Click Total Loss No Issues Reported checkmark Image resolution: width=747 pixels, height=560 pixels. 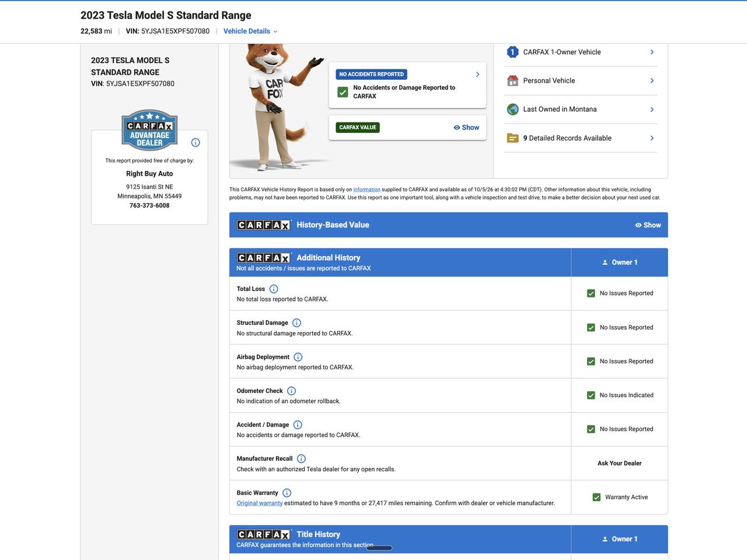pyautogui.click(x=591, y=293)
